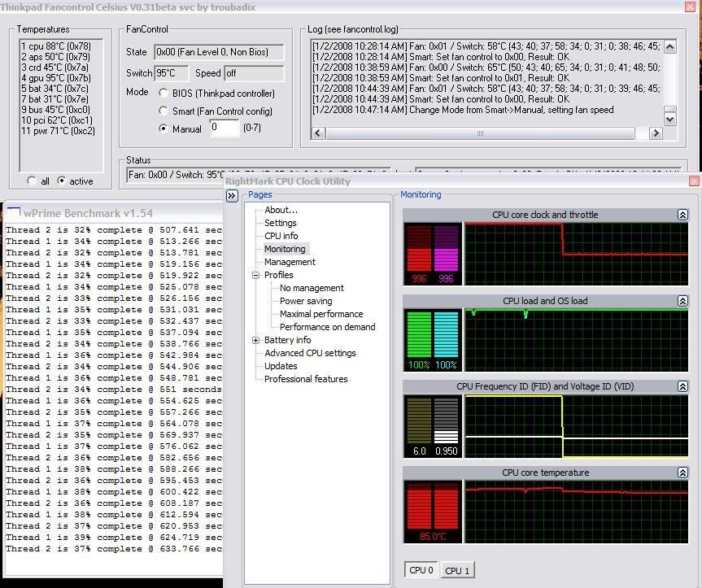This screenshot has width=702, height=588.
Task: Switch to the CPU 1 tab
Action: tap(457, 571)
